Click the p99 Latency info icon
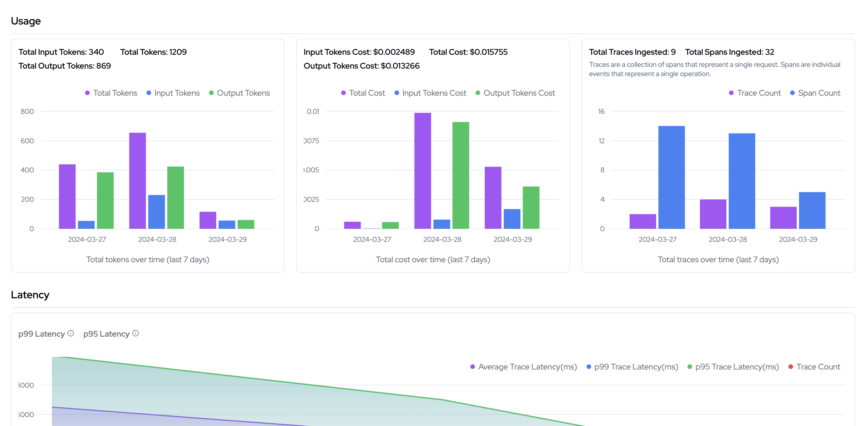868x426 pixels. coord(70,333)
